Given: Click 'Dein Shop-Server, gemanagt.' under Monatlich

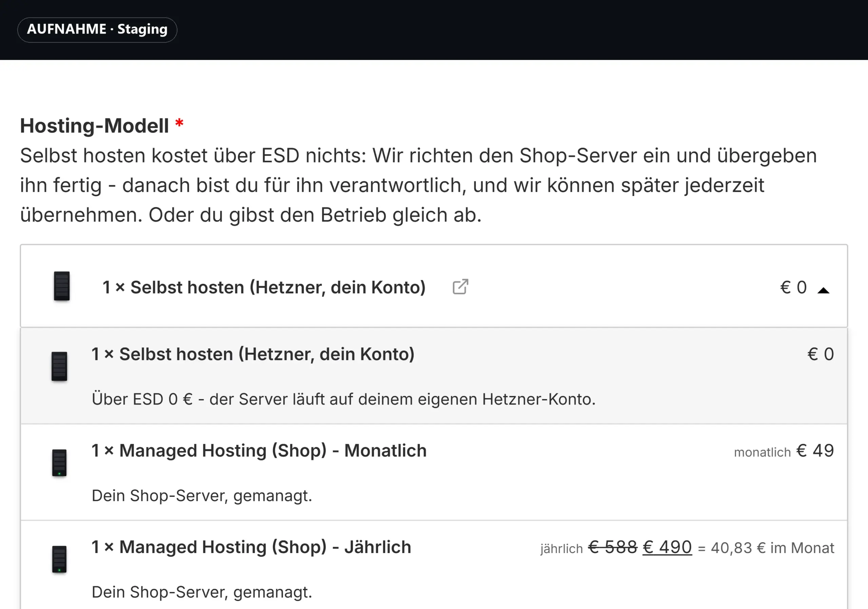Looking at the screenshot, I should coord(202,496).
